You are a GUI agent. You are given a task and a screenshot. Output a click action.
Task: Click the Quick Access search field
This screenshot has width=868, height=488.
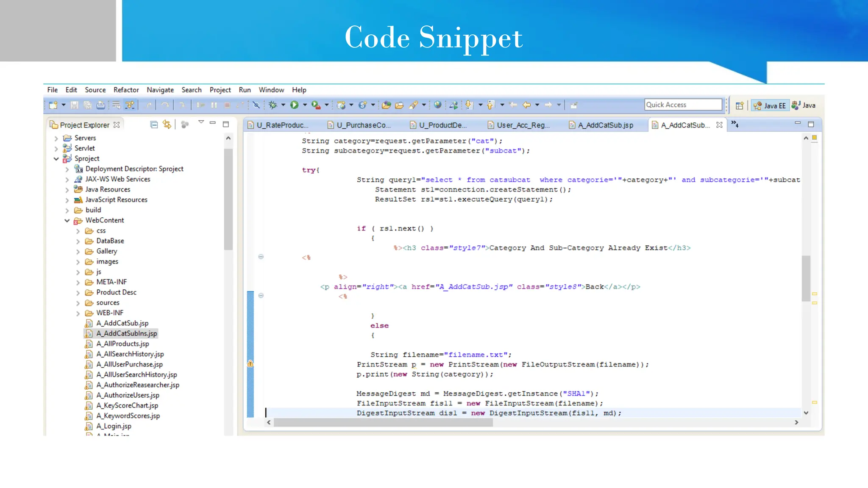click(683, 105)
